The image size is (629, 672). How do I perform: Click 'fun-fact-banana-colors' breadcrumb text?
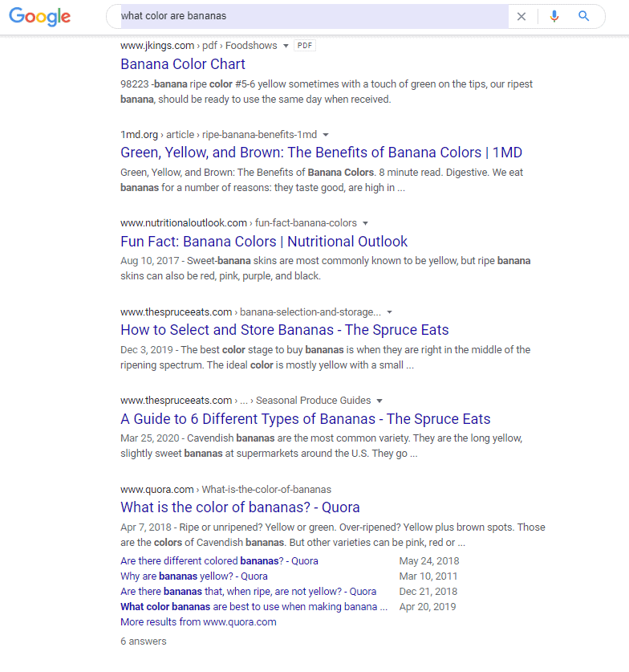(306, 223)
